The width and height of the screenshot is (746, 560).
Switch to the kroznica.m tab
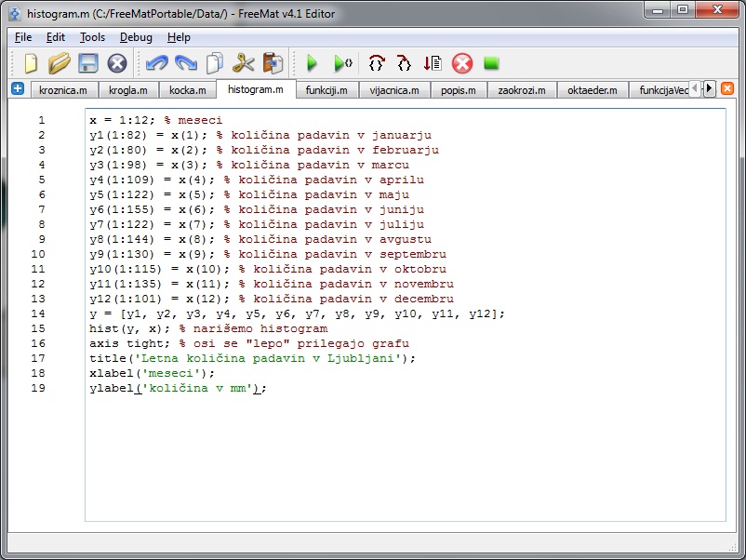tap(64, 90)
